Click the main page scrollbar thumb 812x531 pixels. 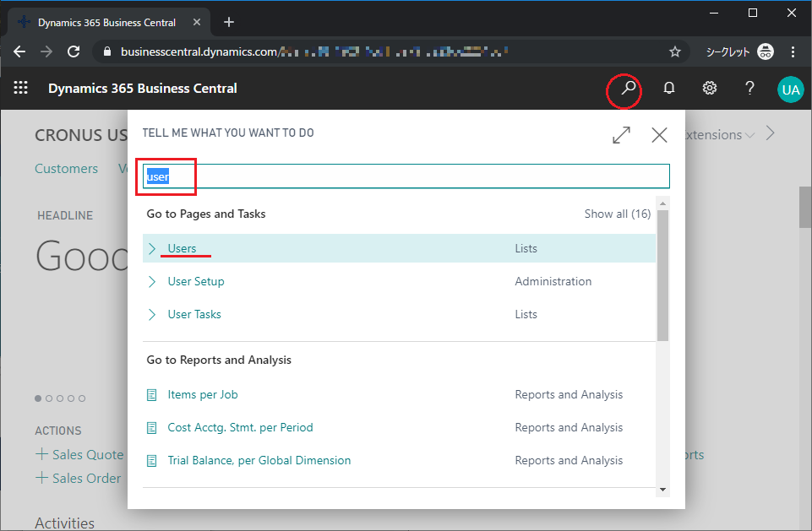coord(805,207)
